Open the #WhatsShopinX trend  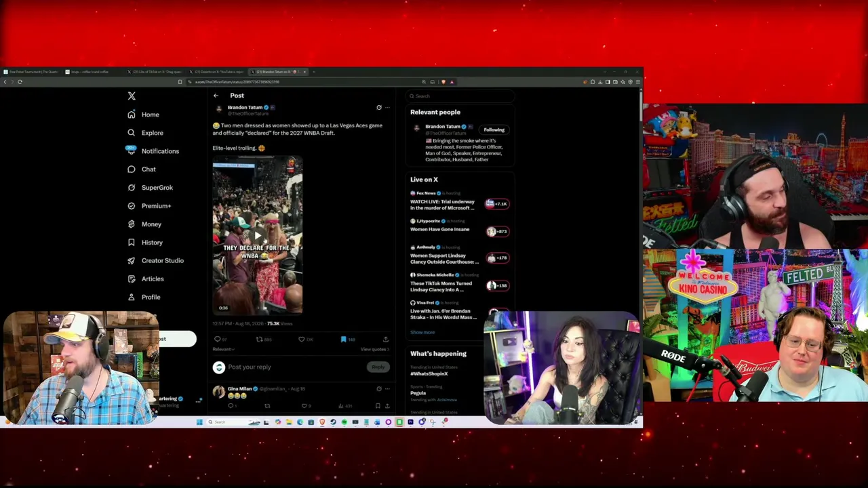pos(429,374)
